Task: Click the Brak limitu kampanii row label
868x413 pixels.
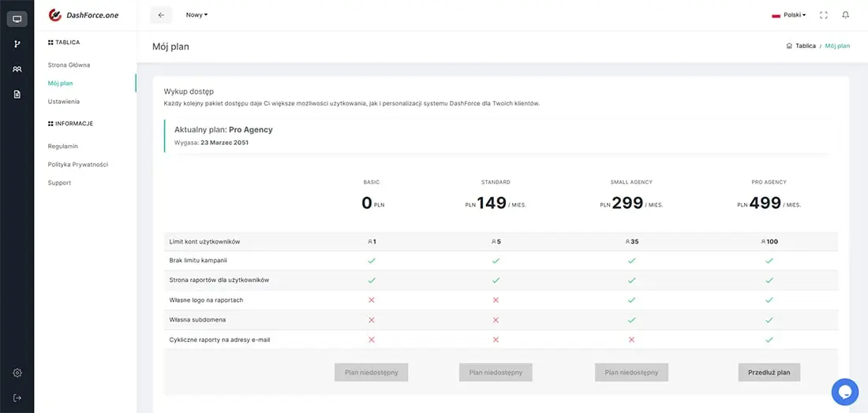Action: click(198, 260)
